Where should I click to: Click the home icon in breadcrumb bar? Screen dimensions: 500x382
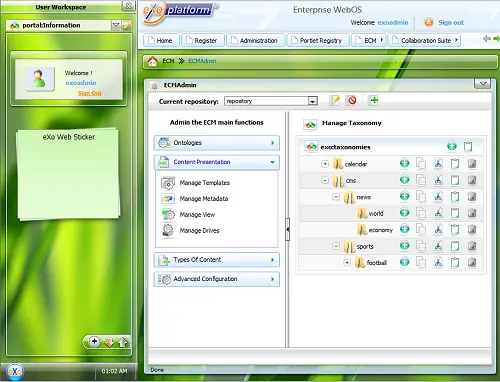[x=153, y=61]
